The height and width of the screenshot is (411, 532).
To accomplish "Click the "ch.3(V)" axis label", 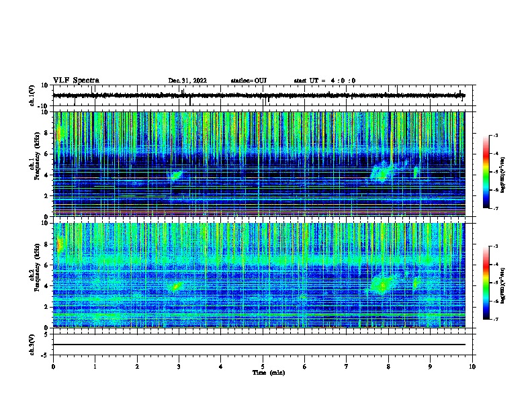I will (x=32, y=345).
